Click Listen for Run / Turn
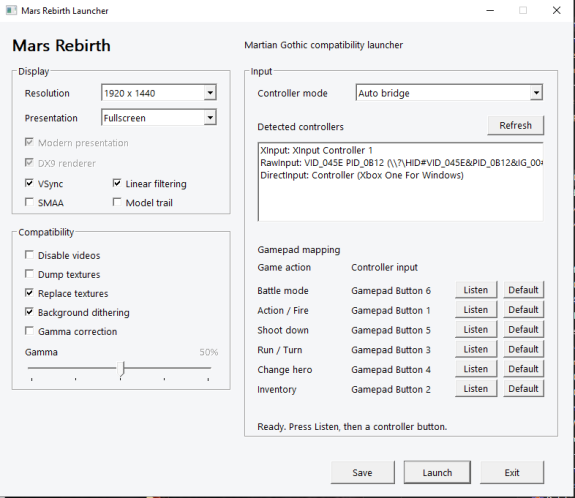Image resolution: width=575 pixels, height=498 pixels. (476, 349)
